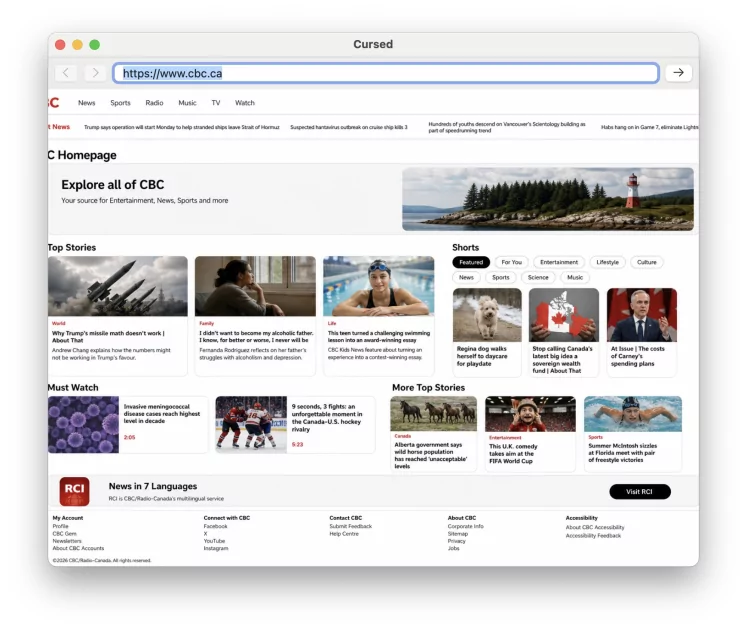Open the Watch menu item
This screenshot has height=630, width=747.
[x=245, y=103]
